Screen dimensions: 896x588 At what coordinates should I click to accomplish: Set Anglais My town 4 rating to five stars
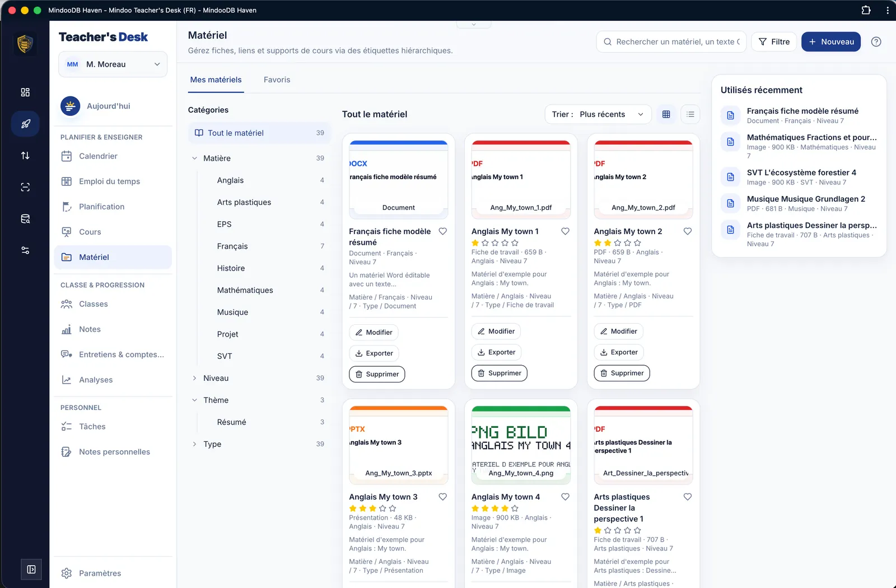click(515, 508)
